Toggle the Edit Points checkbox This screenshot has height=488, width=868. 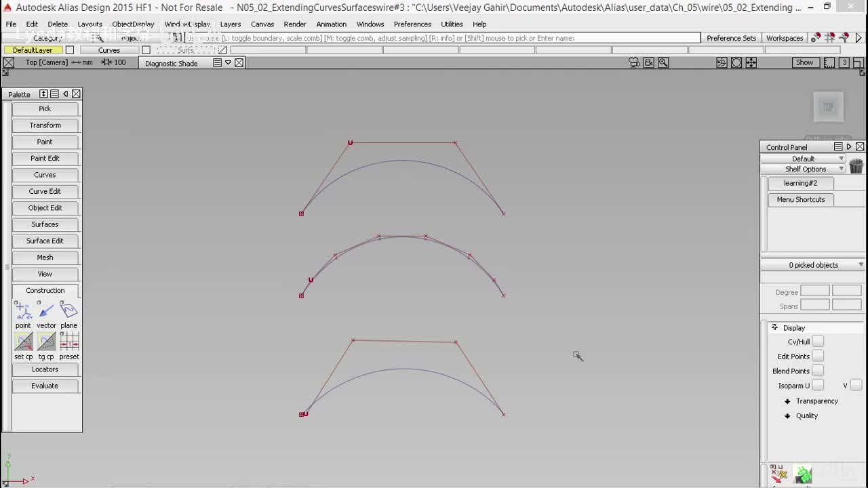click(x=818, y=357)
